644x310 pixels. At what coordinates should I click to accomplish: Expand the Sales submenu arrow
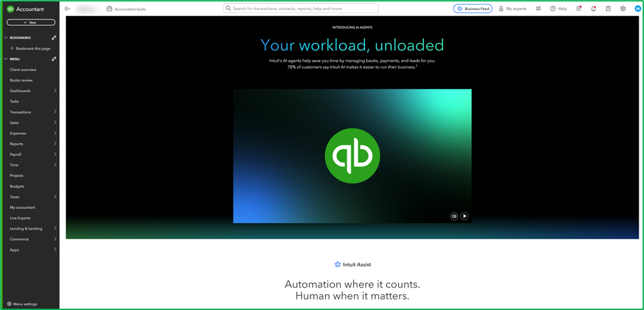(55, 122)
